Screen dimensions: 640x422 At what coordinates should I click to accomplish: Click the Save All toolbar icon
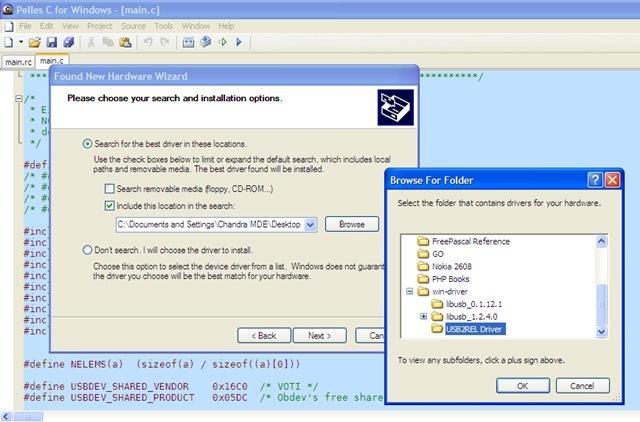pos(69,42)
